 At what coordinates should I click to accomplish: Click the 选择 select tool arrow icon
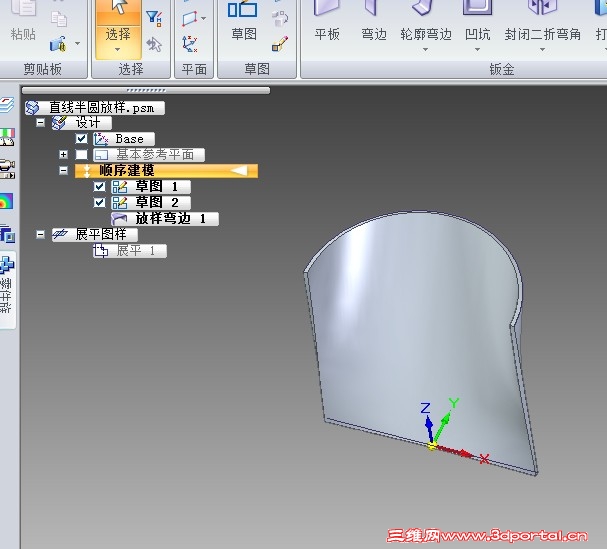tap(118, 8)
